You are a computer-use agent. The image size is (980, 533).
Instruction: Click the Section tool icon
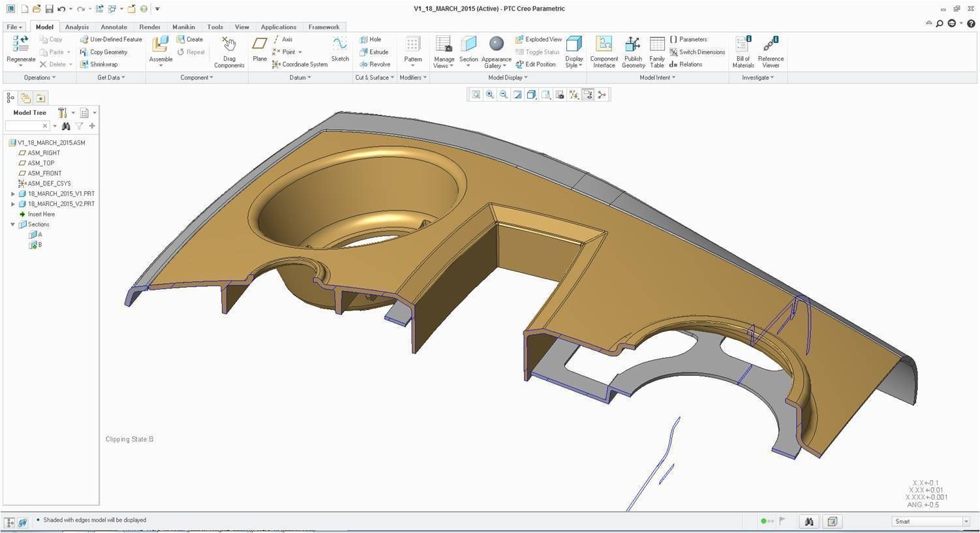(468, 44)
